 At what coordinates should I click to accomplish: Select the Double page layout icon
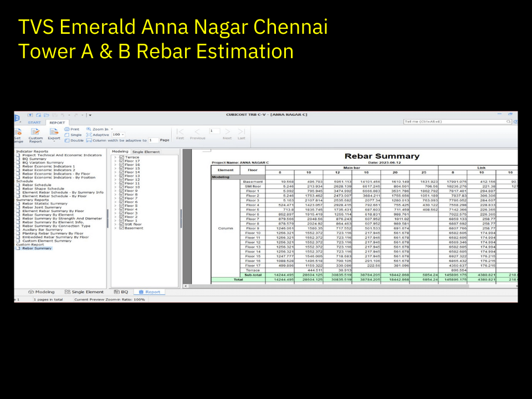click(66, 140)
